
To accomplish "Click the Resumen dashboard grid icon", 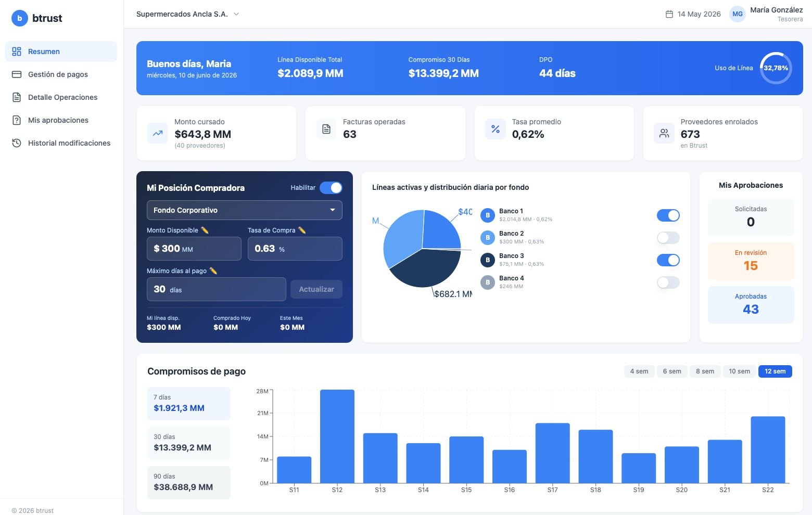I will tap(17, 51).
